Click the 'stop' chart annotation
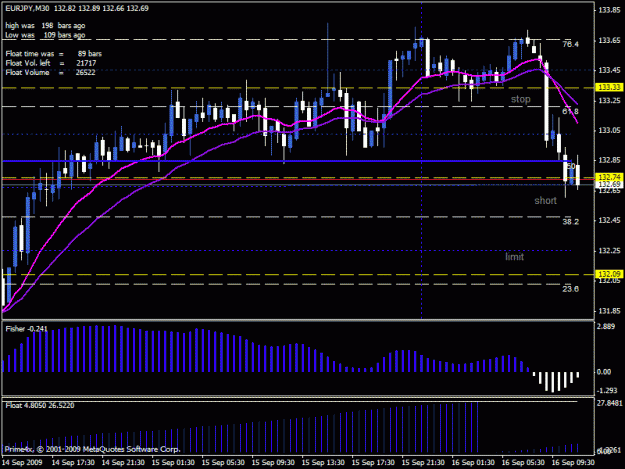The width and height of the screenshot is (625, 469). coord(521,99)
